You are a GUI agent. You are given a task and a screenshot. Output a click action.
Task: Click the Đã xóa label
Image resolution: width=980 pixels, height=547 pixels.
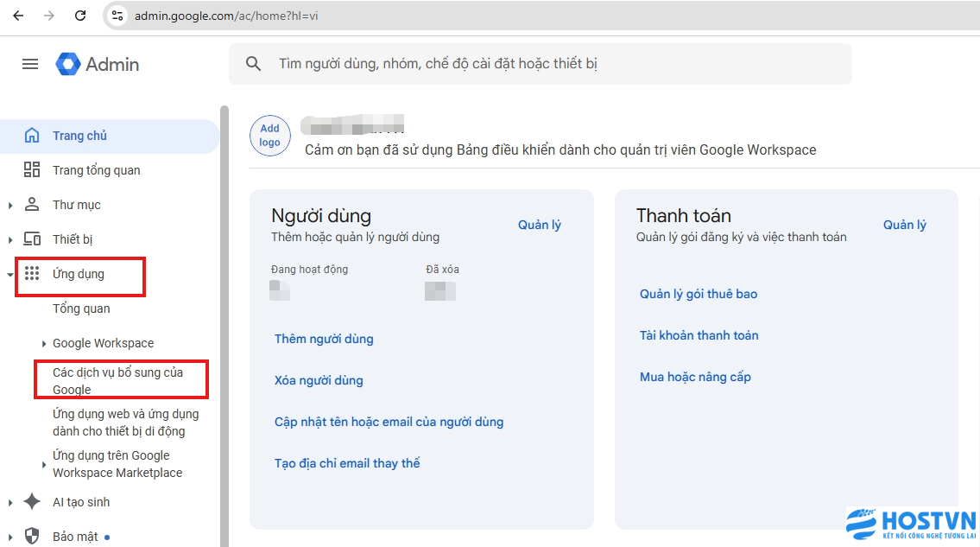pos(442,269)
